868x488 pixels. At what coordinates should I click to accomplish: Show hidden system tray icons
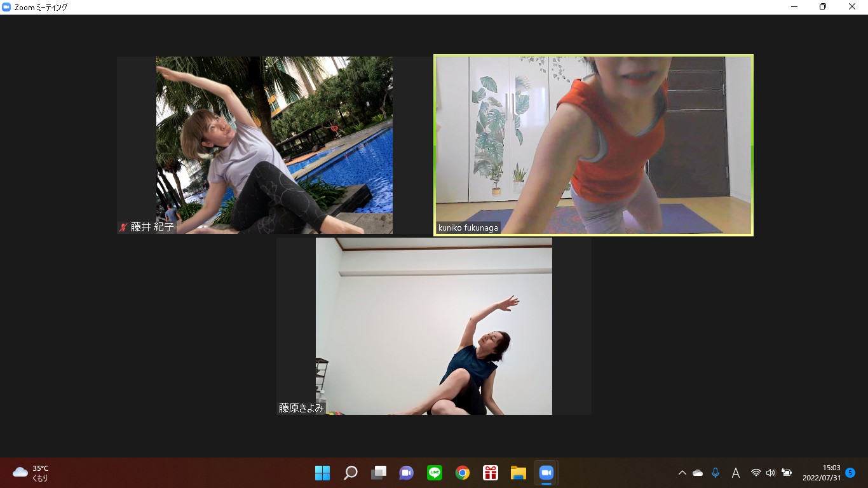point(682,473)
